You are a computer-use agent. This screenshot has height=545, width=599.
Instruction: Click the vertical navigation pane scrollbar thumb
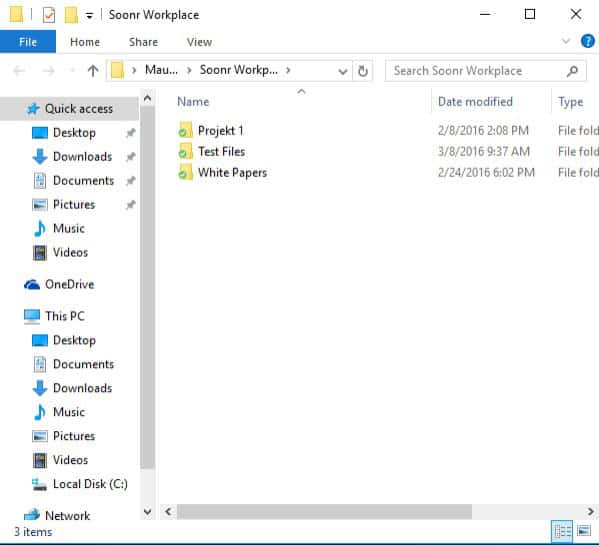click(x=147, y=288)
